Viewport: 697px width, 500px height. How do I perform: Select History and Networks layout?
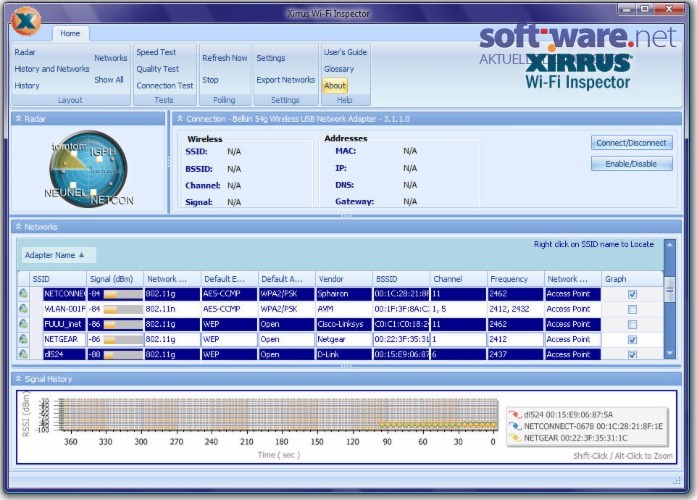(52, 69)
